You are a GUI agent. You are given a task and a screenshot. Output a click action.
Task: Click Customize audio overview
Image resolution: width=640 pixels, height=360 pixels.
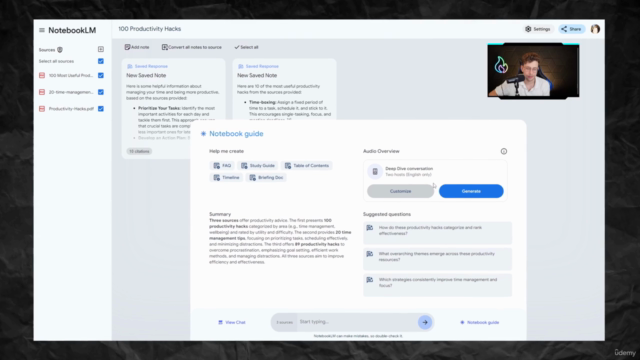[x=400, y=191]
